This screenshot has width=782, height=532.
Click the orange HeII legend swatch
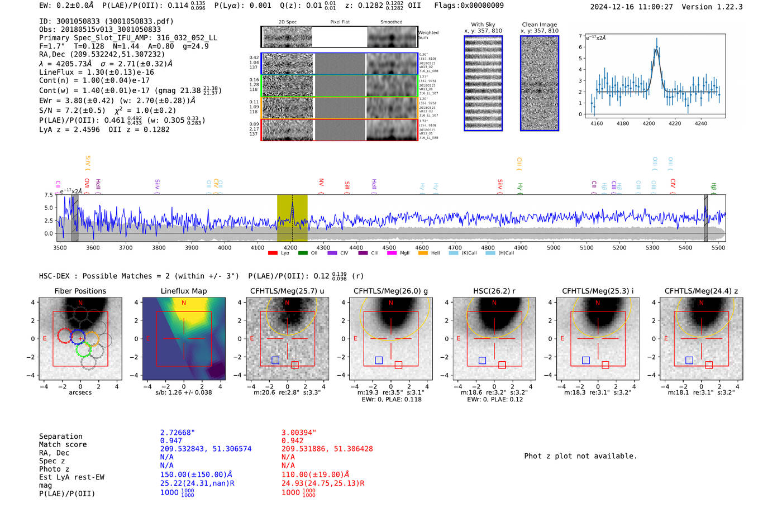(423, 253)
